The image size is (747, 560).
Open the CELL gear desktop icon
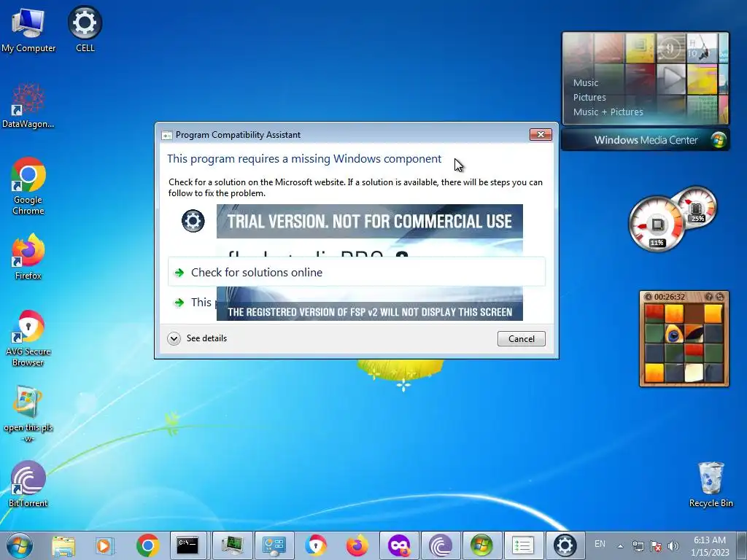(85, 29)
